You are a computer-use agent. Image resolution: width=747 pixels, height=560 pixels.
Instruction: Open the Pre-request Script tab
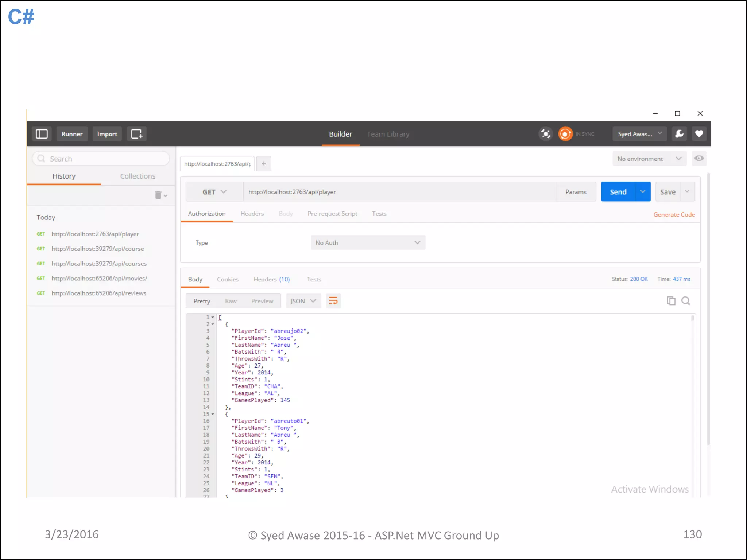coord(332,214)
